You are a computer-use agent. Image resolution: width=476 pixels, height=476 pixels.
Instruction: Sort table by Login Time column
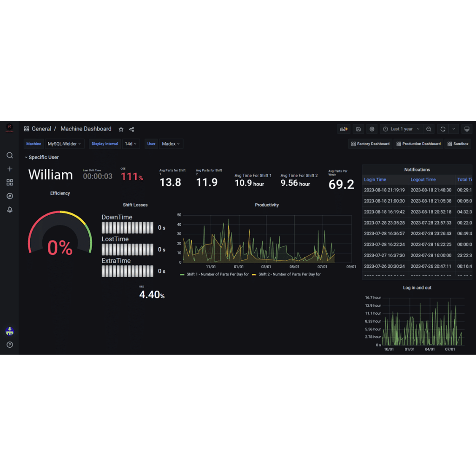tap(375, 180)
